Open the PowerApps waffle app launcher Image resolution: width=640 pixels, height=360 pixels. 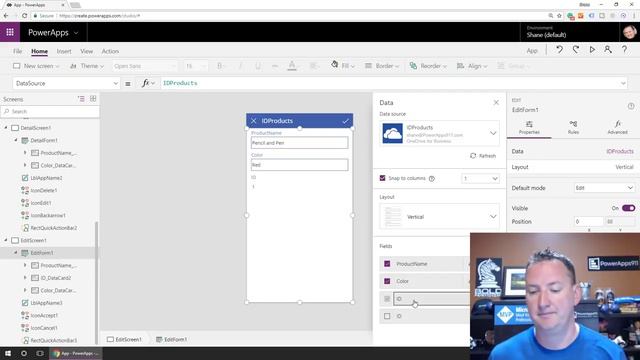tap(10, 32)
